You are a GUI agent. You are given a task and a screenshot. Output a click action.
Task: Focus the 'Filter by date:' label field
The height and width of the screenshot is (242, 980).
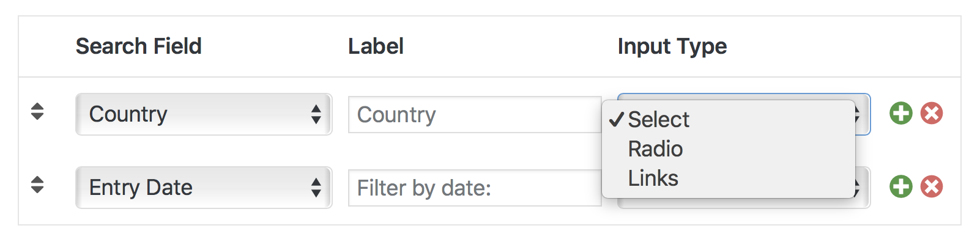(475, 188)
